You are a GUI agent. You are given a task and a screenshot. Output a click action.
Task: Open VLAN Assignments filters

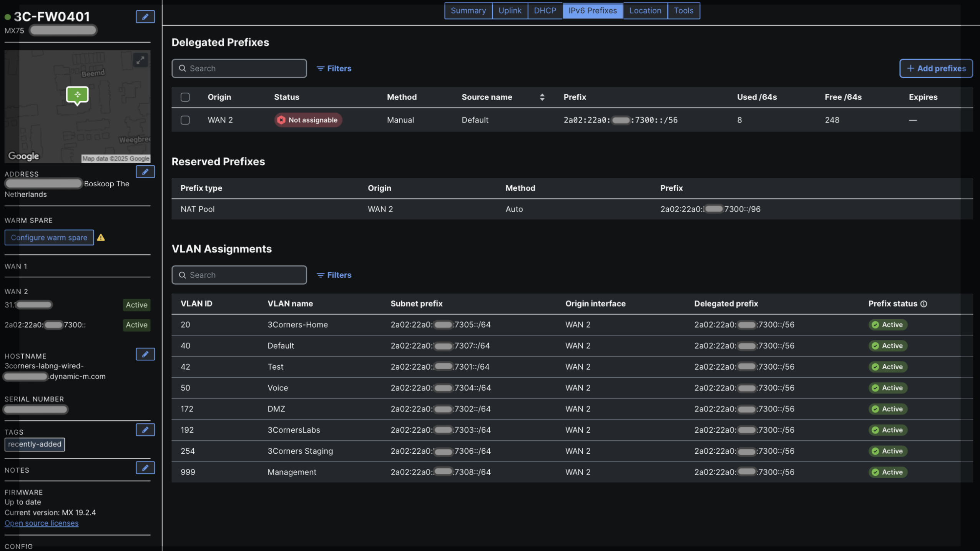[334, 275]
